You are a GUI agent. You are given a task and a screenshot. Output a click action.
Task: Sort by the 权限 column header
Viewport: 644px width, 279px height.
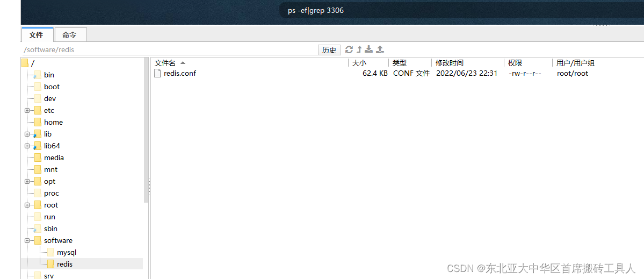(515, 63)
